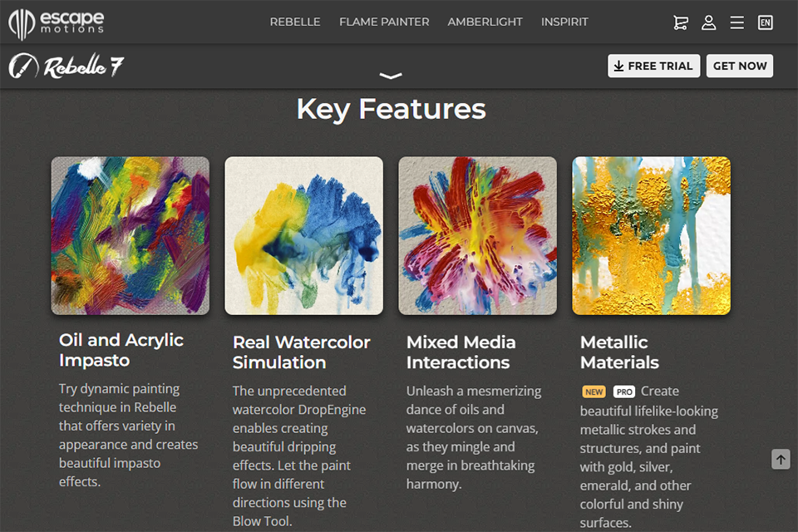
Task: Click the Real Watercolor Simulation heading
Action: point(301,352)
